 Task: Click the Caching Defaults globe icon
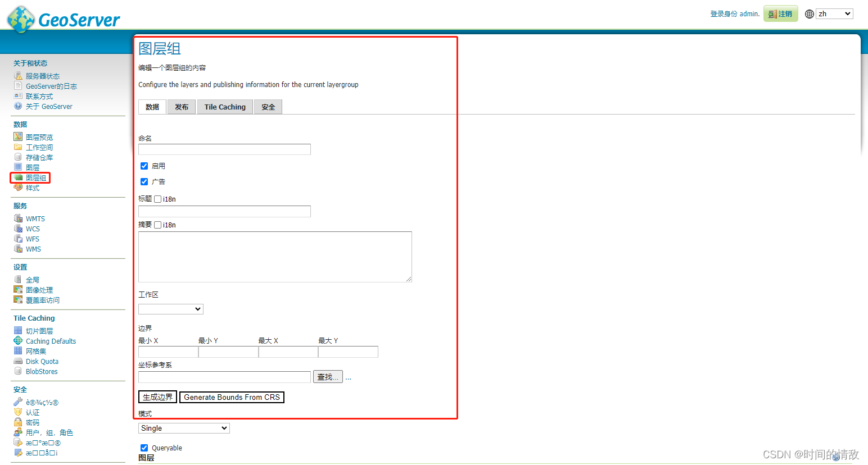[18, 341]
